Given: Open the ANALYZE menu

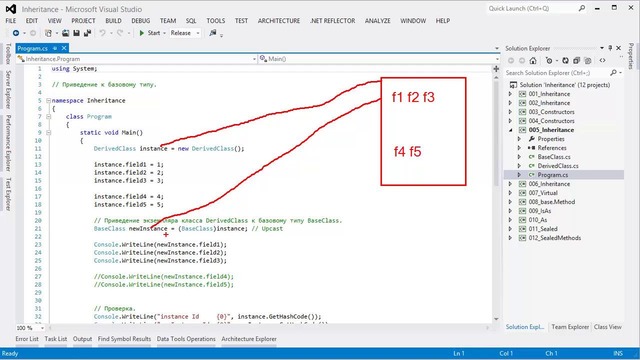Looking at the screenshot, I should (x=378, y=21).
